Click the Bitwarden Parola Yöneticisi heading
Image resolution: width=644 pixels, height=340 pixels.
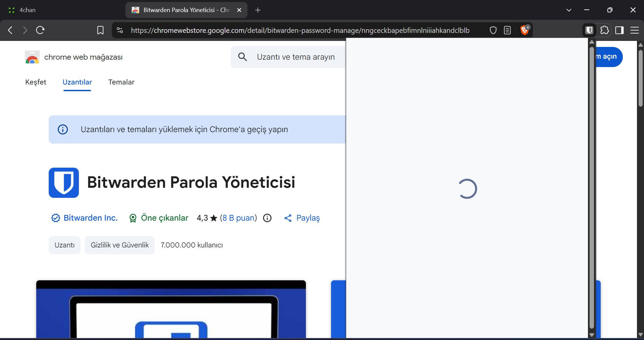(x=191, y=182)
